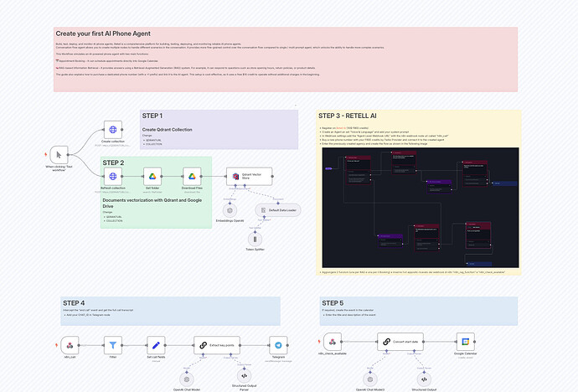Click the lightning bolt beside n8n_check_available node

pos(319,342)
